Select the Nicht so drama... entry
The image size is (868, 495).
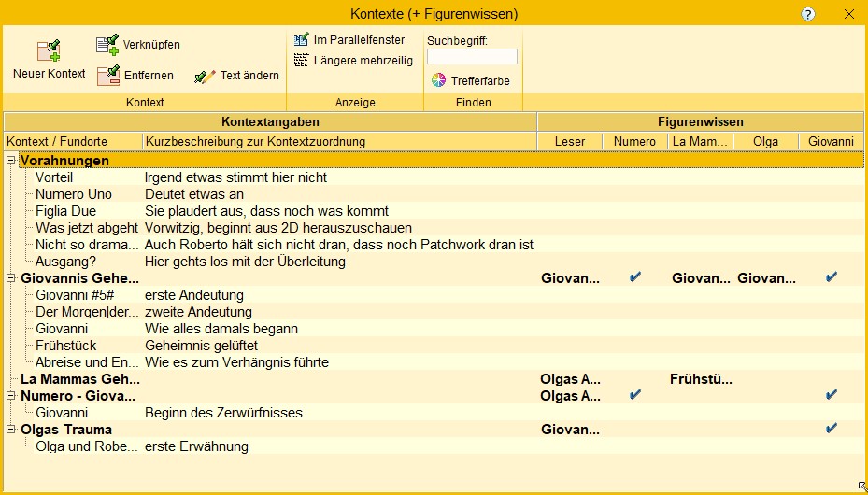[87, 245]
